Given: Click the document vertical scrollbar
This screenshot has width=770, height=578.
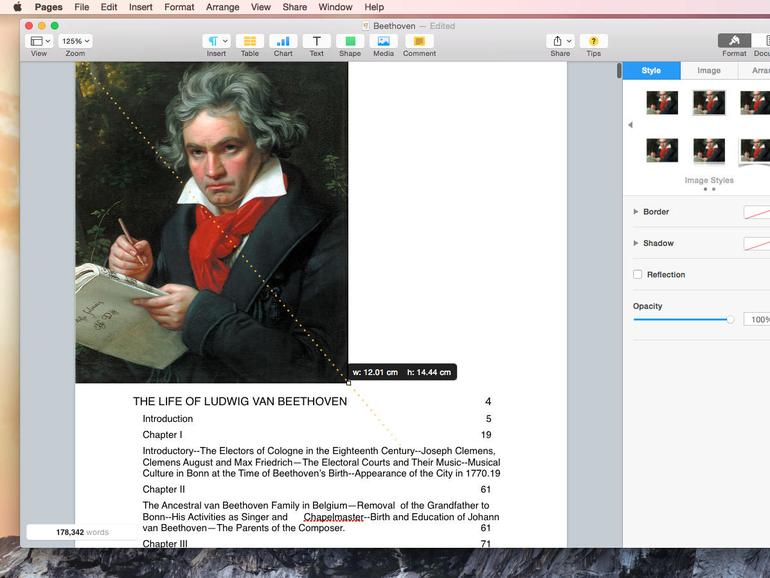Looking at the screenshot, I should click(619, 71).
